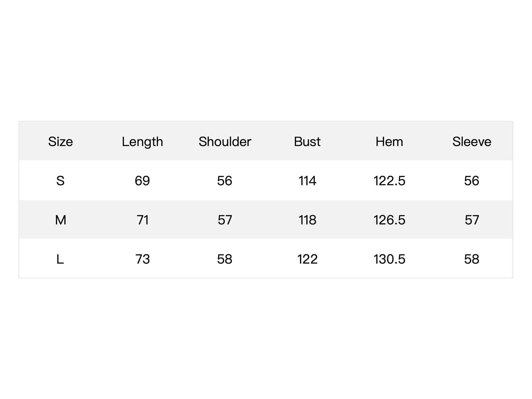Click the S size row label
This screenshot has height=399, width=532.
point(60,181)
